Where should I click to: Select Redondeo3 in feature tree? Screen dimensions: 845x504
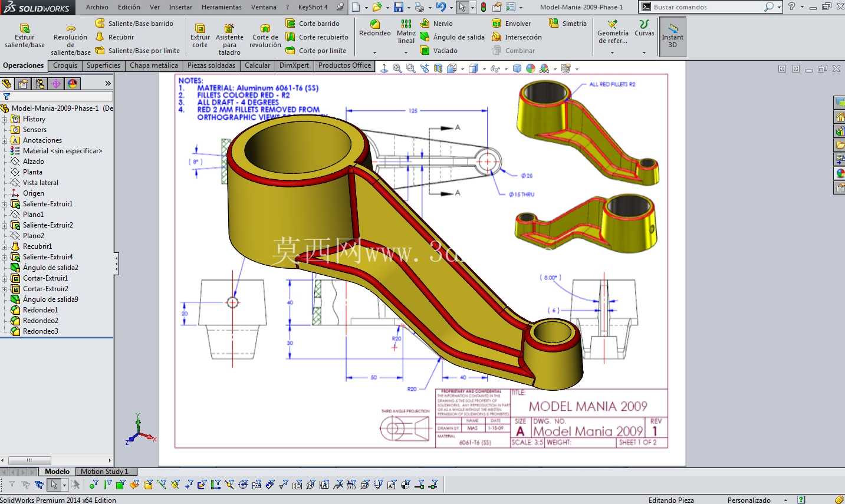coord(41,331)
